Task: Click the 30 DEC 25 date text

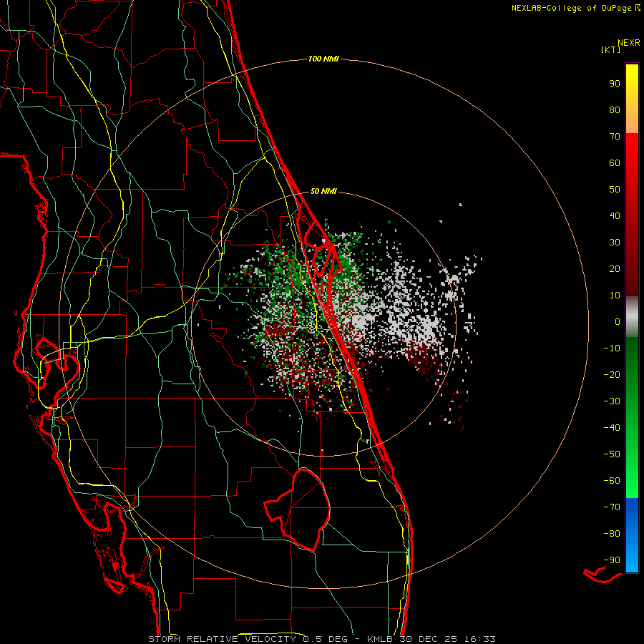Action: pyautogui.click(x=429, y=639)
